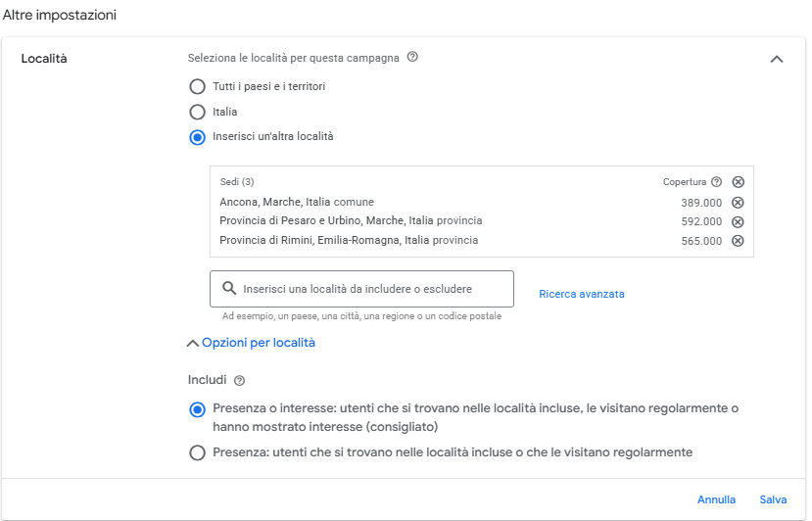Click the Salva button
This screenshot has height=521, width=812.
click(773, 499)
